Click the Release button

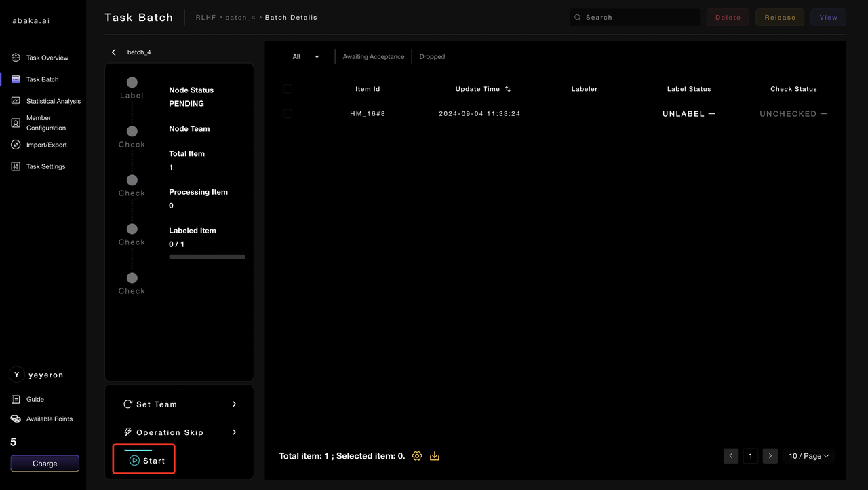tap(780, 18)
